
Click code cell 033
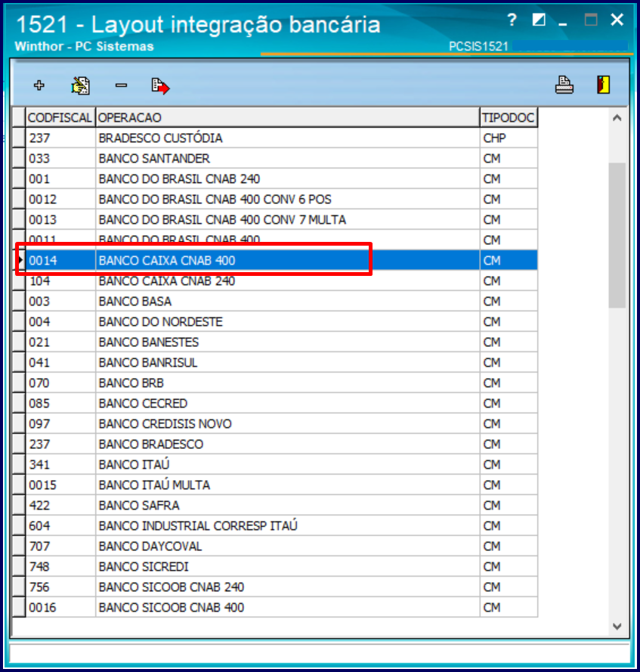point(61,159)
